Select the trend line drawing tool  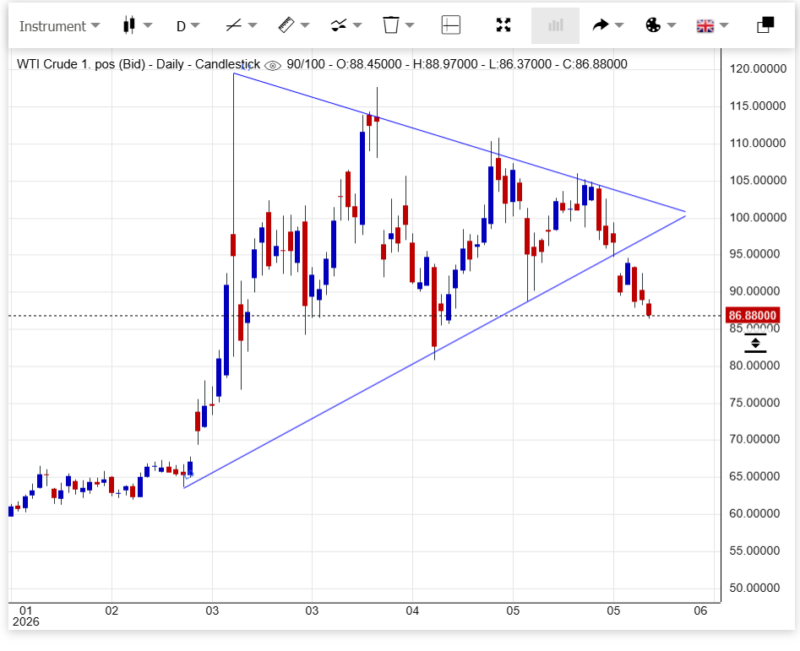pyautogui.click(x=234, y=25)
